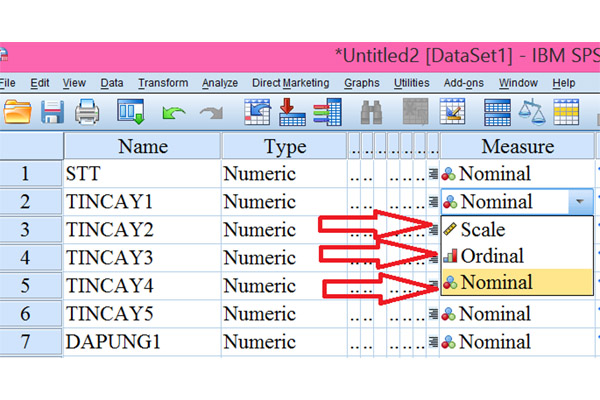Open the File menu
Screen dimensions: 600x400
click(x=8, y=83)
